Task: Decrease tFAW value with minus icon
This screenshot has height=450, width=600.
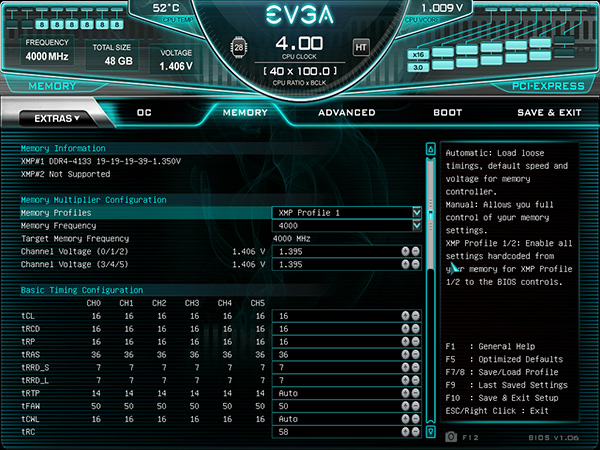Action: click(416, 406)
